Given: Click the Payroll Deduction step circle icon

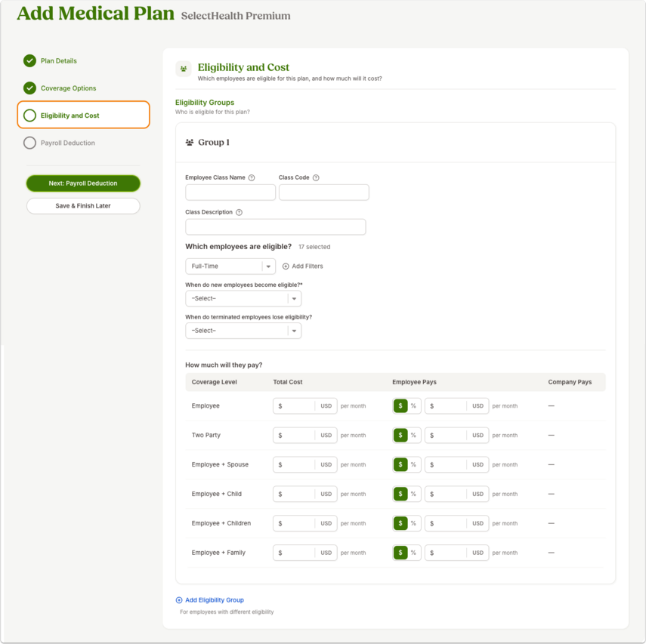Looking at the screenshot, I should [x=29, y=143].
